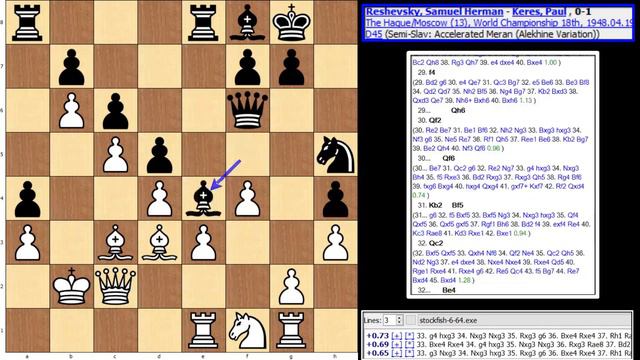This screenshot has height=360, width=640.
Task: Jump to move 29... Qh6 in notation
Action: tap(458, 110)
